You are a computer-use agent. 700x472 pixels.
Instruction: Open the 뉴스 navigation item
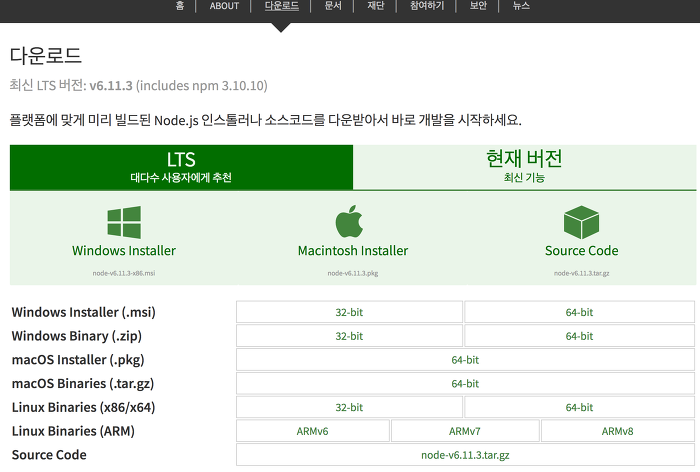[x=521, y=6]
